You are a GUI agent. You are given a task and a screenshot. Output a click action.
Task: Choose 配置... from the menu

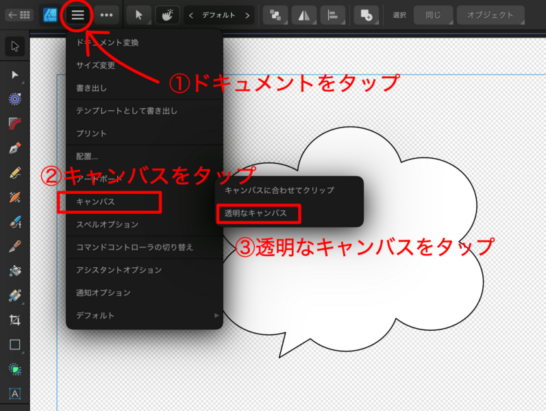144,156
